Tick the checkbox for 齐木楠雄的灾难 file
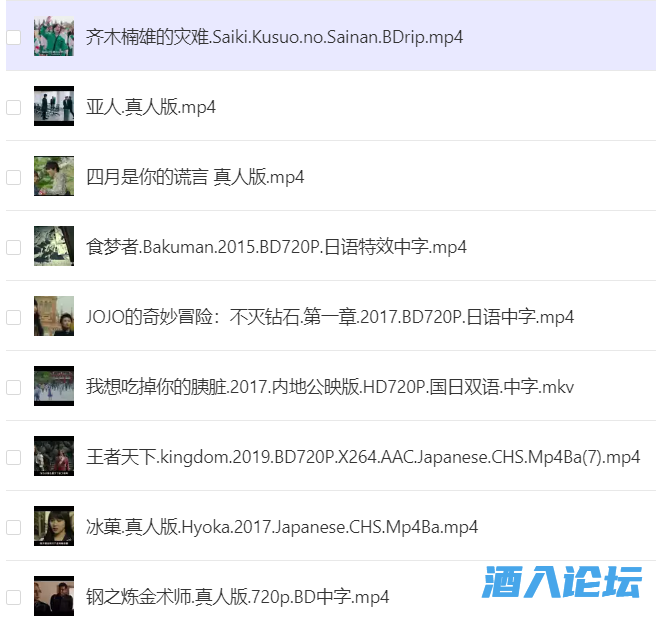 tap(13, 37)
